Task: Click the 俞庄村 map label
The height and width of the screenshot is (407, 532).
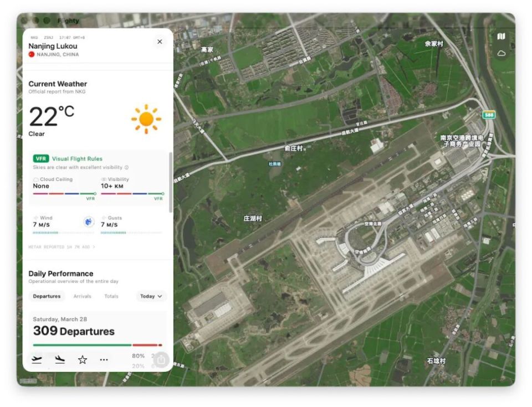Action: (294, 148)
